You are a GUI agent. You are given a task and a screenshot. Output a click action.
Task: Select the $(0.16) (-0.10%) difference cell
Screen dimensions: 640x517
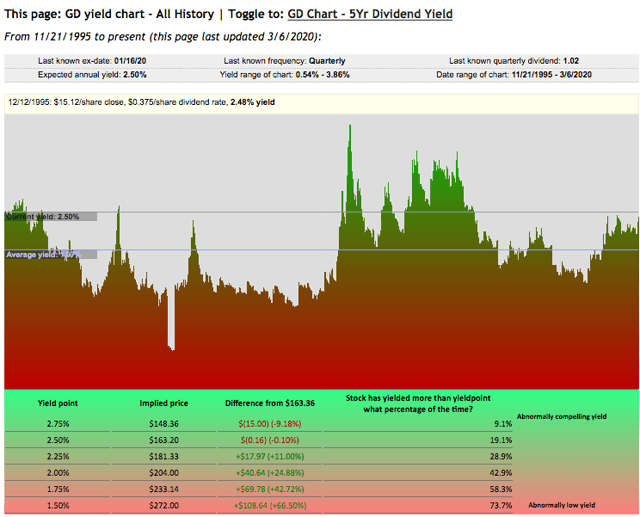[270, 440]
